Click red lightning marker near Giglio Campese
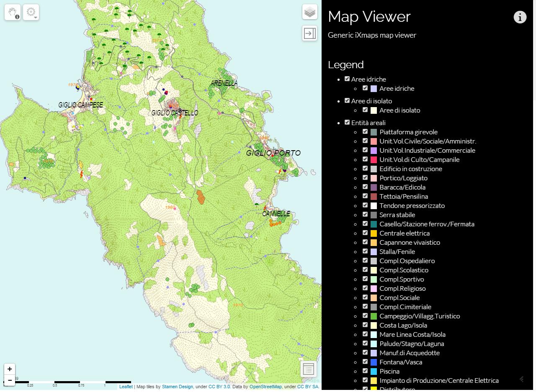 (x=82, y=174)
